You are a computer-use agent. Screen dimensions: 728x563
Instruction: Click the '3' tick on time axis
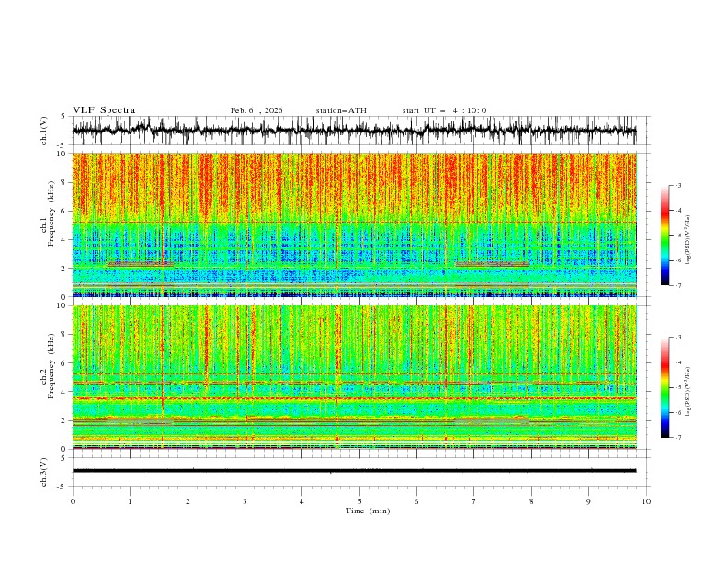point(245,501)
